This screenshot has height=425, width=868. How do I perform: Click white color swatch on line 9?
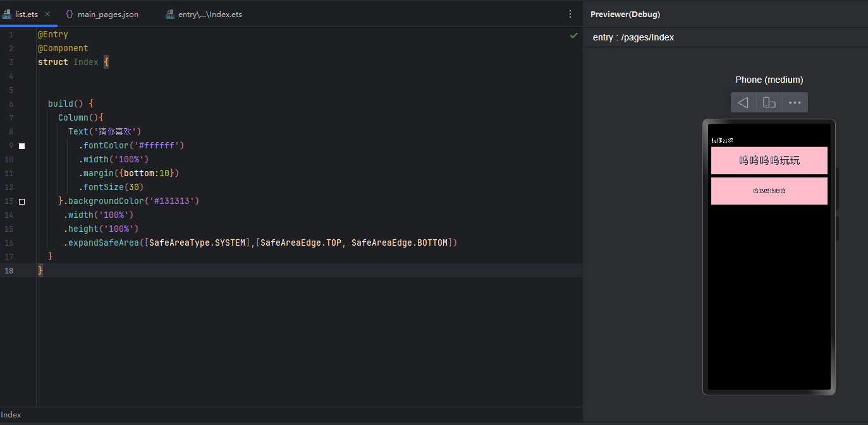click(21, 146)
